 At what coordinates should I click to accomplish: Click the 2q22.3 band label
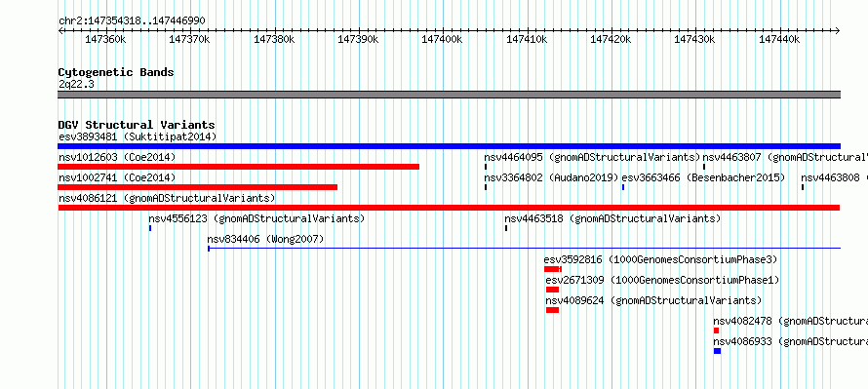pos(76,84)
